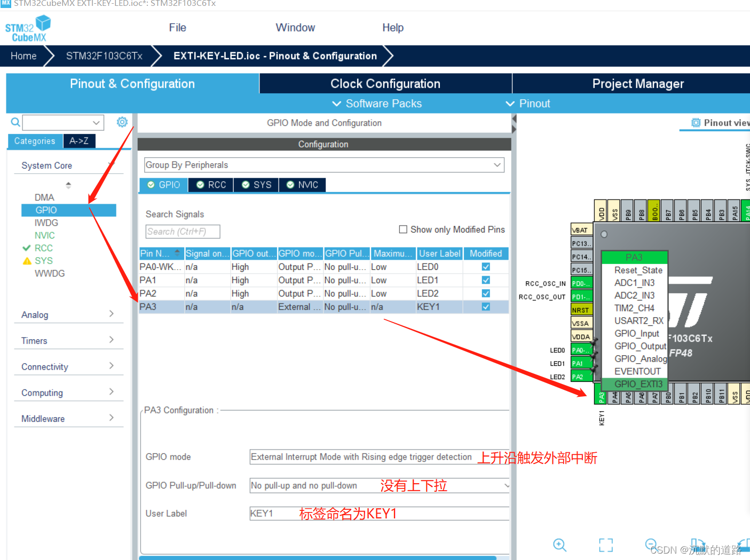Click the search magnifier icon
This screenshot has width=750, height=560.
point(15,122)
